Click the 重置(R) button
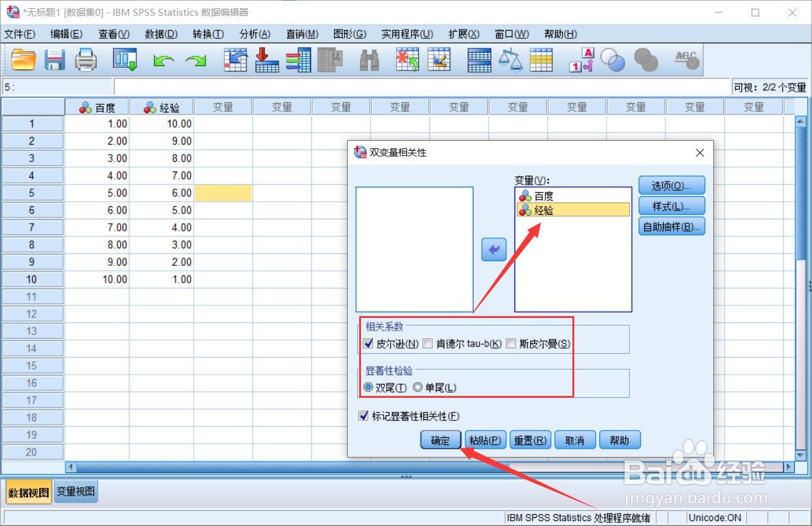 pyautogui.click(x=530, y=441)
